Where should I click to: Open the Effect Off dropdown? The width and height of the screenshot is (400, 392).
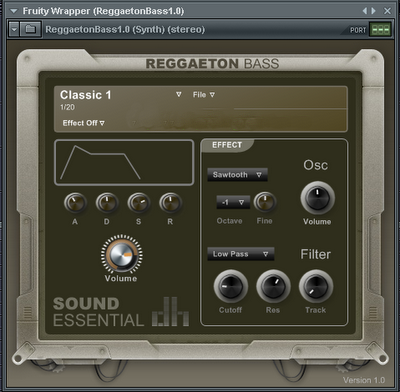tap(83, 123)
